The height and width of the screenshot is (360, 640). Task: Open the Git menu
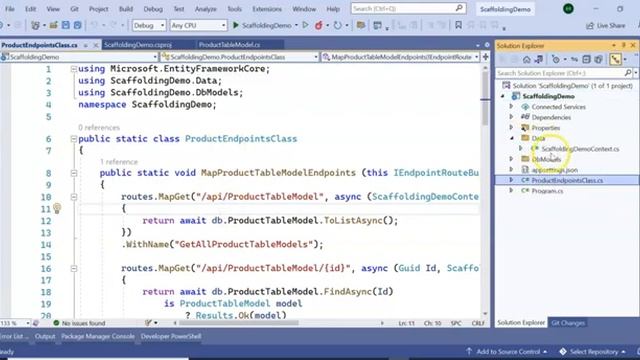[x=74, y=9]
